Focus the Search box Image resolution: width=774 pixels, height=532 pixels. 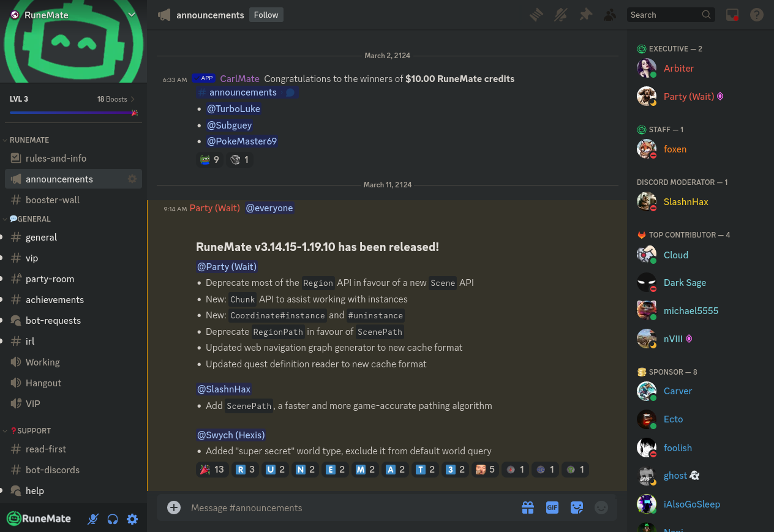pyautogui.click(x=671, y=15)
